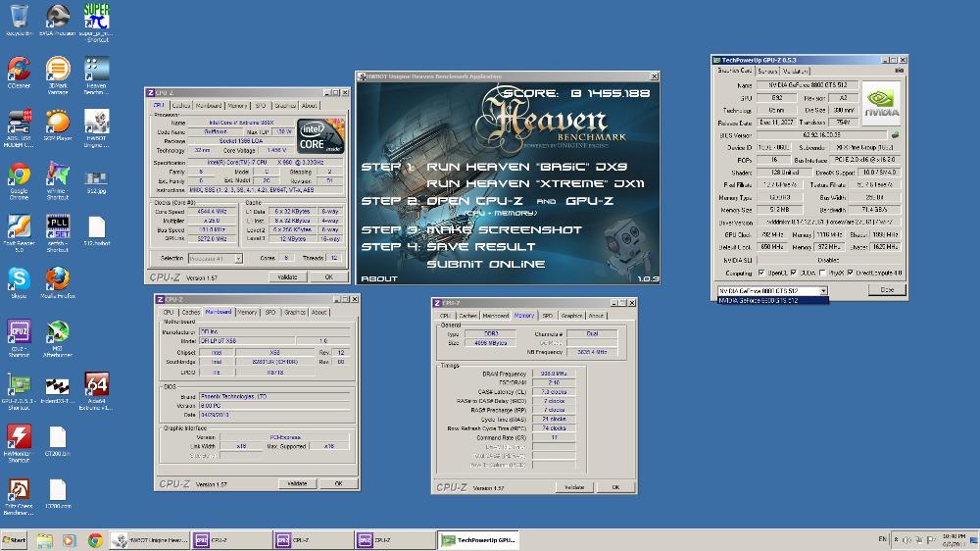Open the Heaven Benchmark desktop shortcut
The height and width of the screenshot is (551, 980).
click(96, 75)
